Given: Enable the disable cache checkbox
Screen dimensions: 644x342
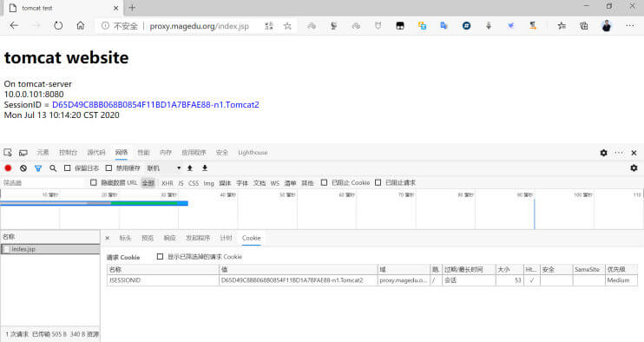Looking at the screenshot, I should (108, 168).
